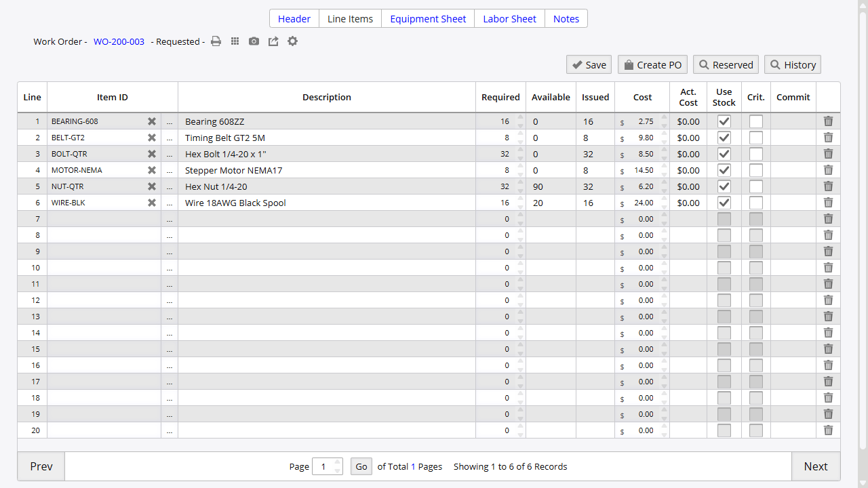Delete line 2 using its trash can icon

click(x=828, y=138)
